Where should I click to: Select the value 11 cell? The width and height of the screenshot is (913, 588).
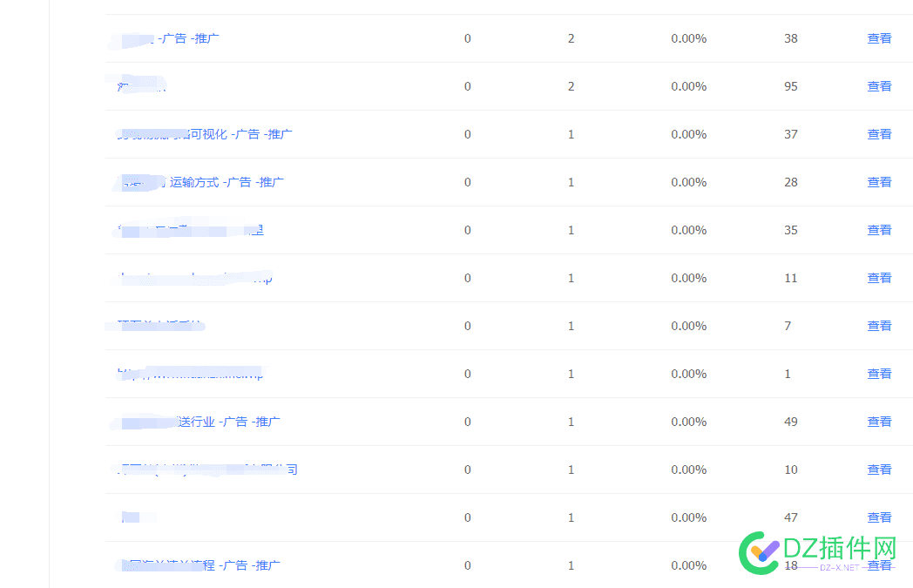pyautogui.click(x=791, y=278)
